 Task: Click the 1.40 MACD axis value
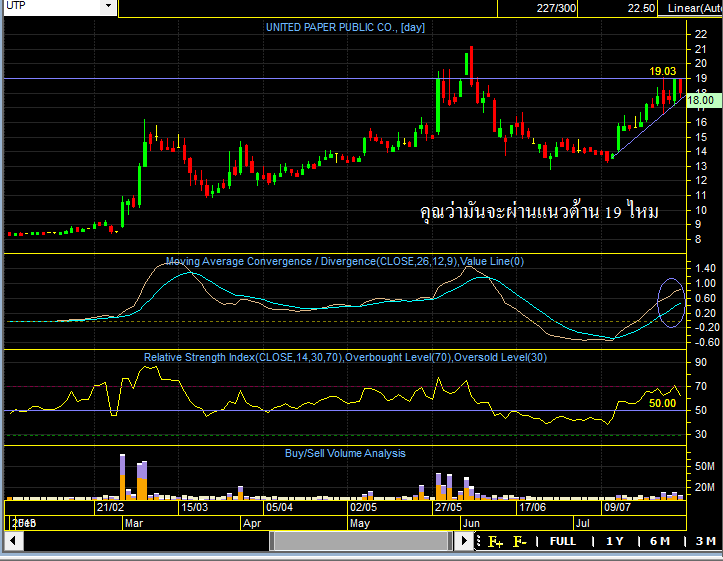[705, 268]
